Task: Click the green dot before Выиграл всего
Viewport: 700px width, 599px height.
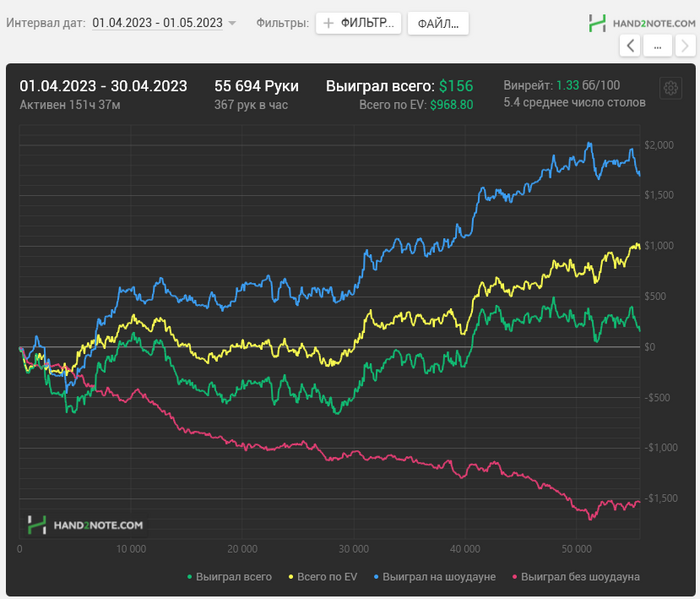Action: coord(190,577)
